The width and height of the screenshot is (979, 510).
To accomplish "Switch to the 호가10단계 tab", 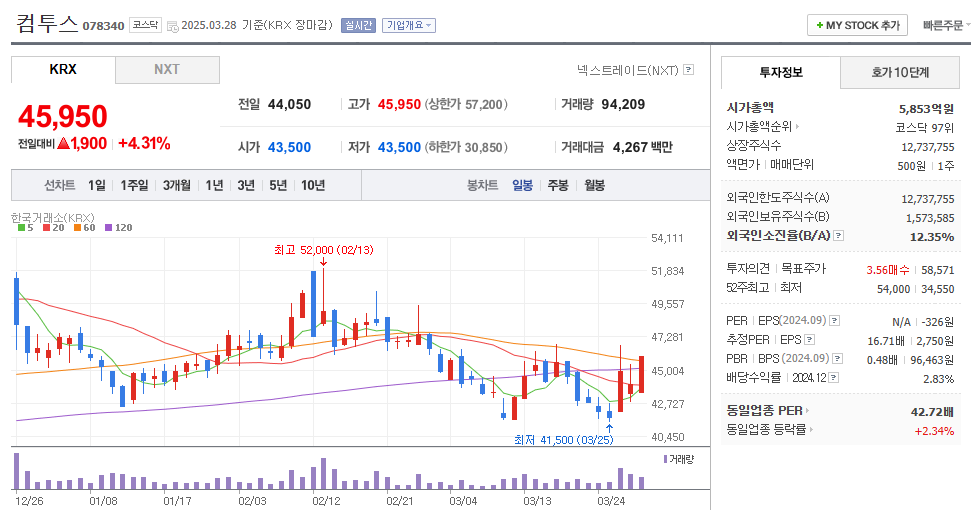I will tap(900, 72).
